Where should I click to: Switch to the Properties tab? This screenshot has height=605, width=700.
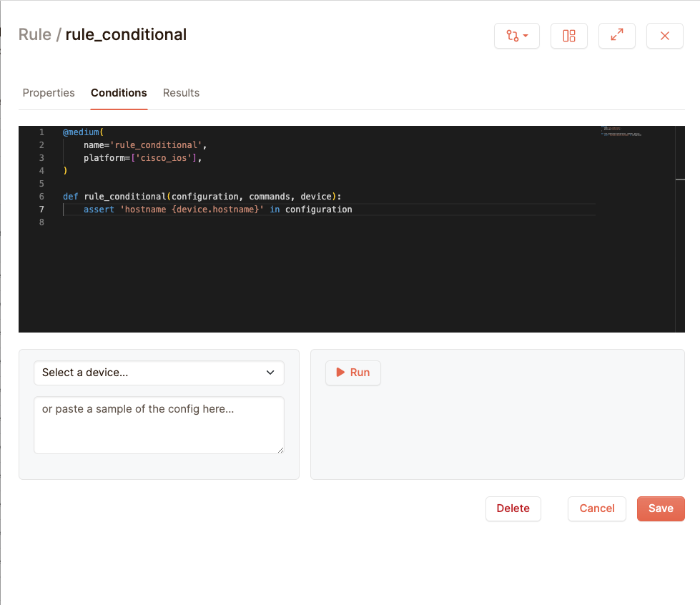click(x=49, y=93)
